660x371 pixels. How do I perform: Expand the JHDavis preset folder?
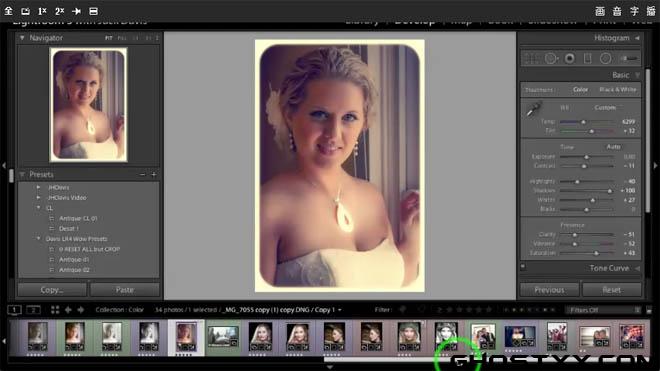(38, 187)
